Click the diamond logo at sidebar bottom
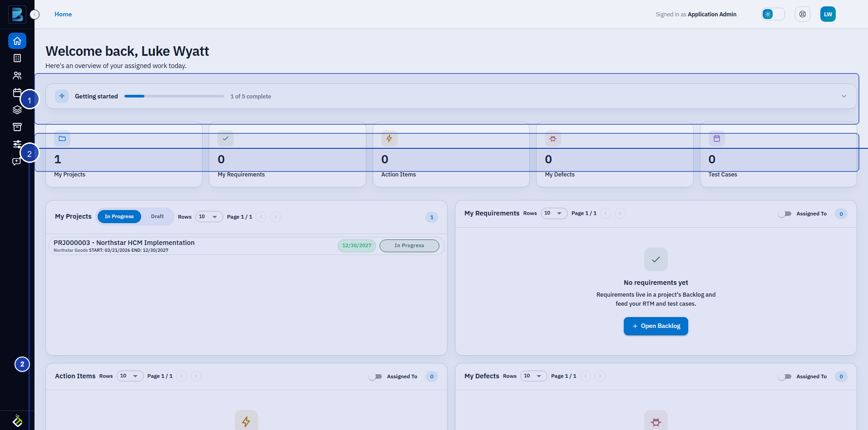868x430 pixels. (17, 421)
